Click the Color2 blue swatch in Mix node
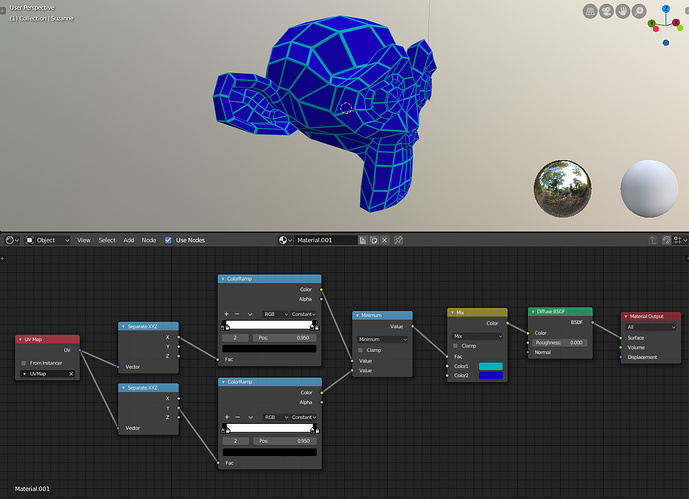This screenshot has width=689, height=499. tap(490, 376)
